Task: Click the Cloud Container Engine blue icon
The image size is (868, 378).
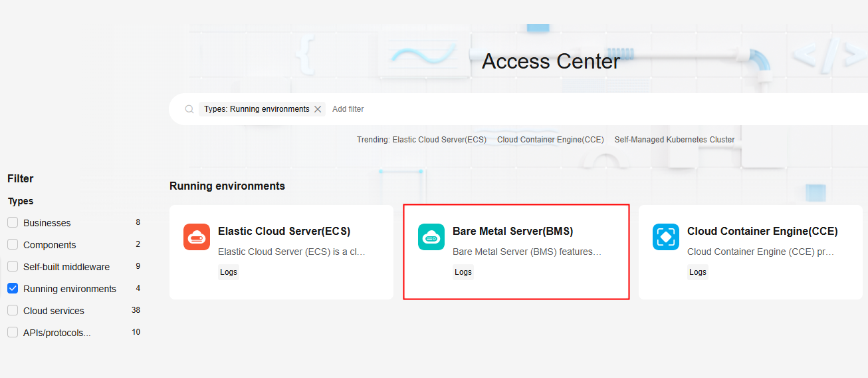Action: 666,237
